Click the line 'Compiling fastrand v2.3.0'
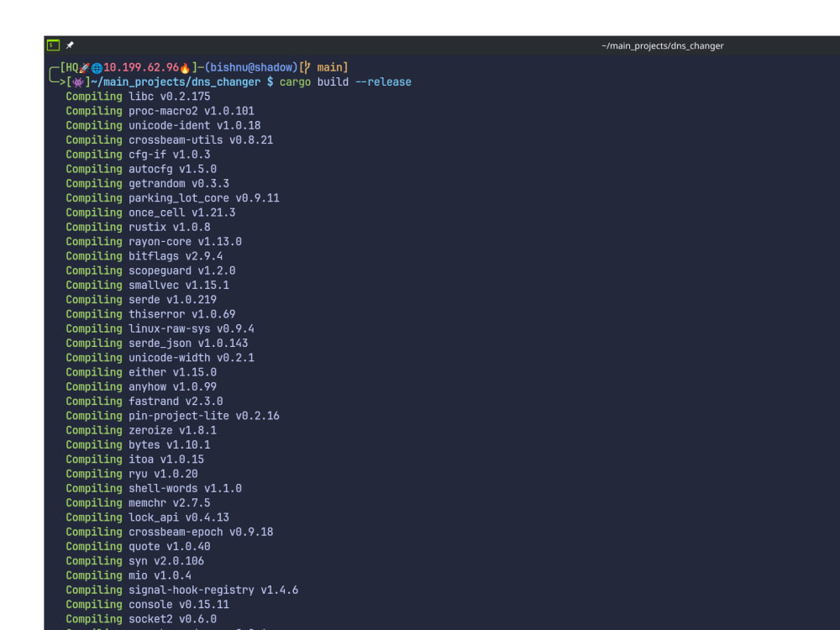The image size is (840, 630). [x=144, y=401]
